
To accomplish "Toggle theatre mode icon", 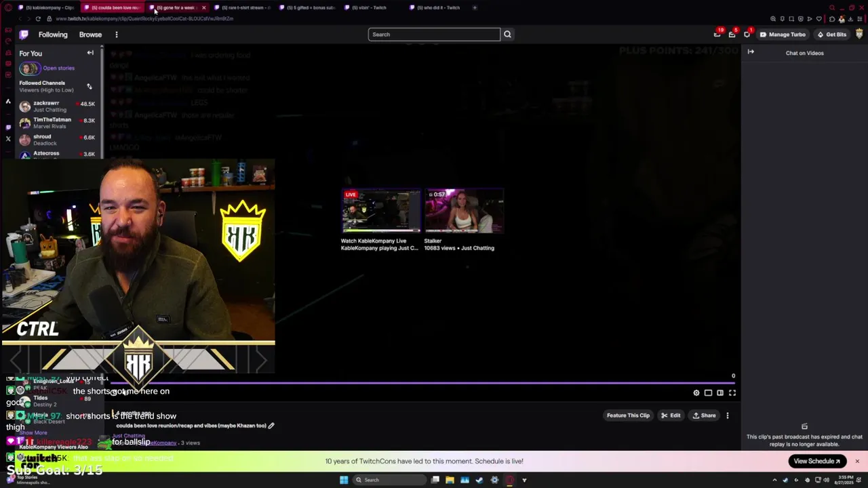I will coord(720,393).
